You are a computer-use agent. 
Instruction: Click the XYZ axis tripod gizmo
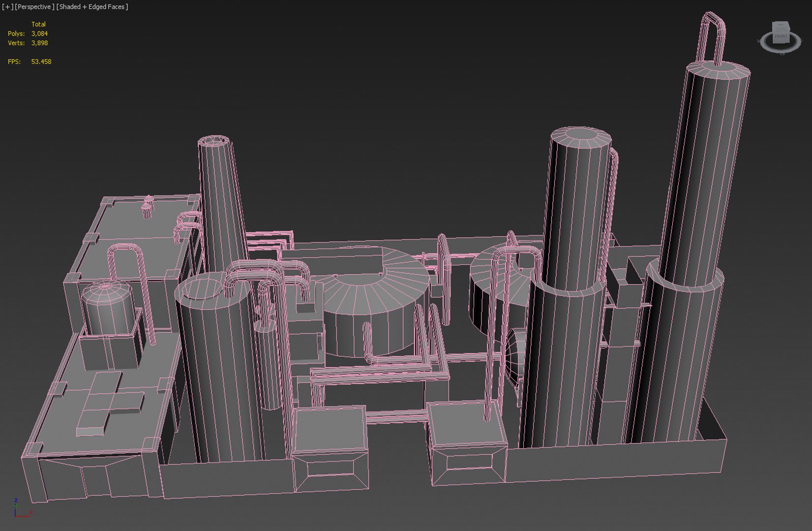coord(22,508)
